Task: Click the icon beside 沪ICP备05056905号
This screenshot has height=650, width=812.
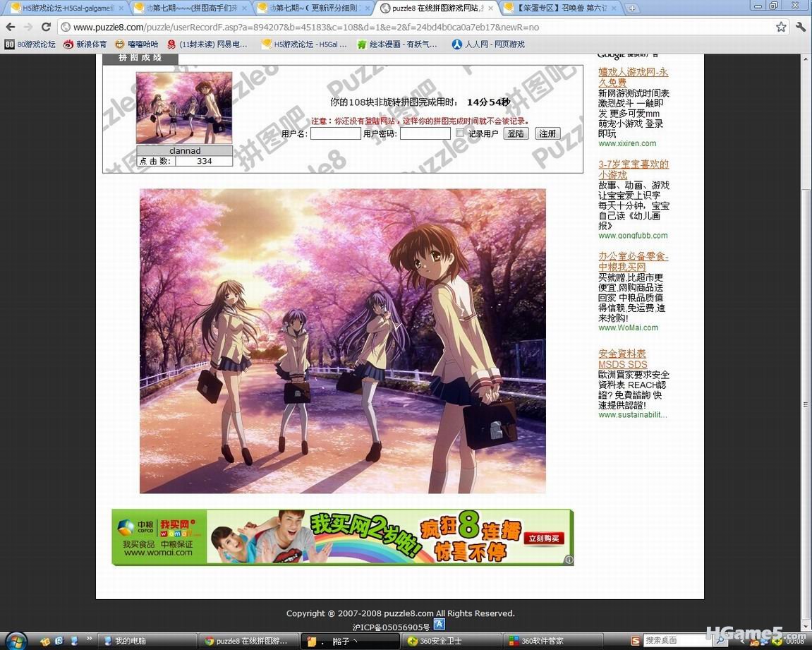Action: click(x=439, y=625)
